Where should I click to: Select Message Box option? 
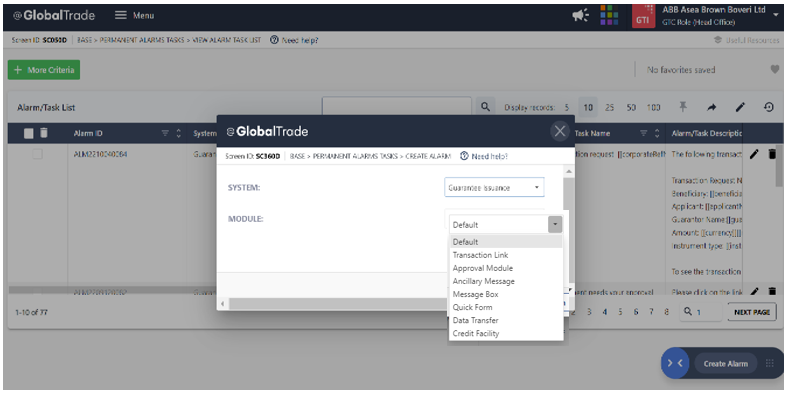tap(505, 294)
